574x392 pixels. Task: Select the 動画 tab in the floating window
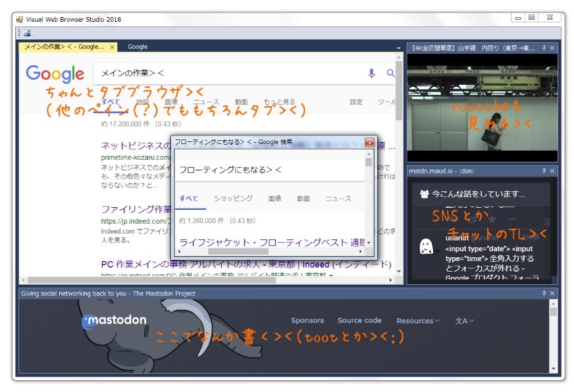[303, 199]
